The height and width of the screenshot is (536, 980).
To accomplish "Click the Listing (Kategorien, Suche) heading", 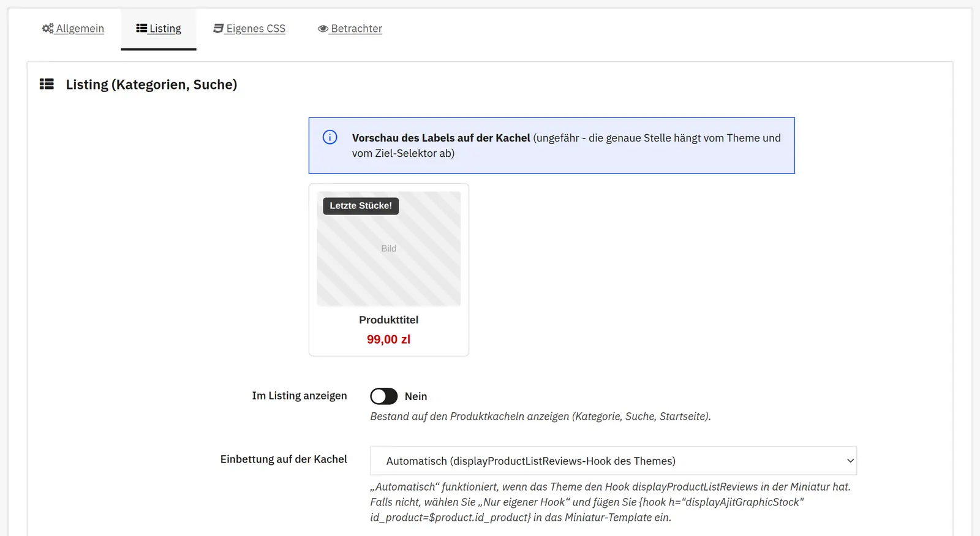I will [151, 85].
